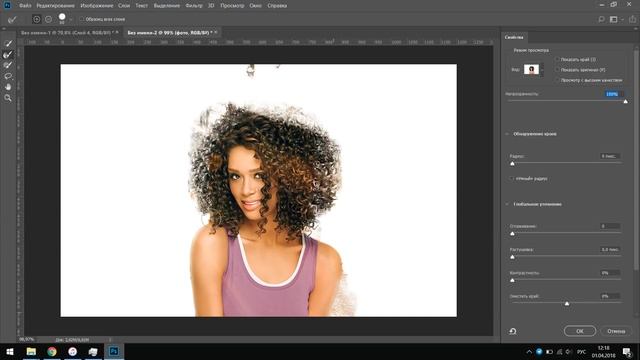Open iTunes from the taskbar
Screen dimensions: 640x360
click(73, 351)
